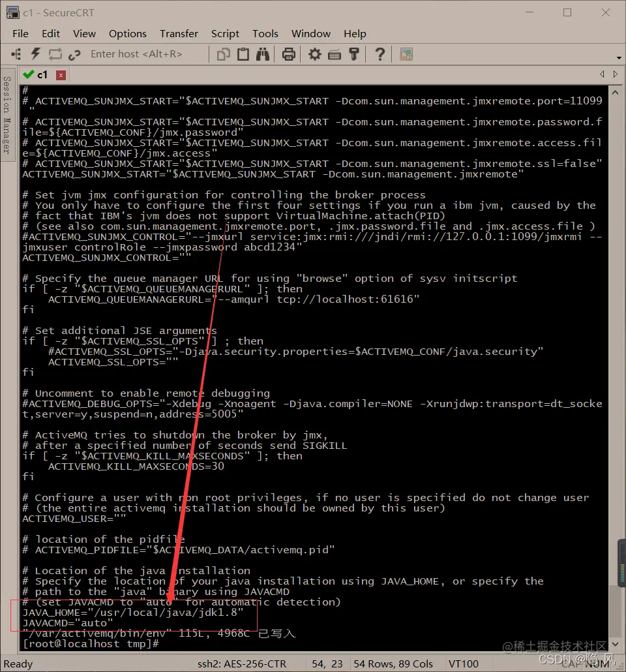Viewport: 626px width, 672px height.
Task: Click the ACTIVEMQ_USER="" line
Action: [x=74, y=519]
